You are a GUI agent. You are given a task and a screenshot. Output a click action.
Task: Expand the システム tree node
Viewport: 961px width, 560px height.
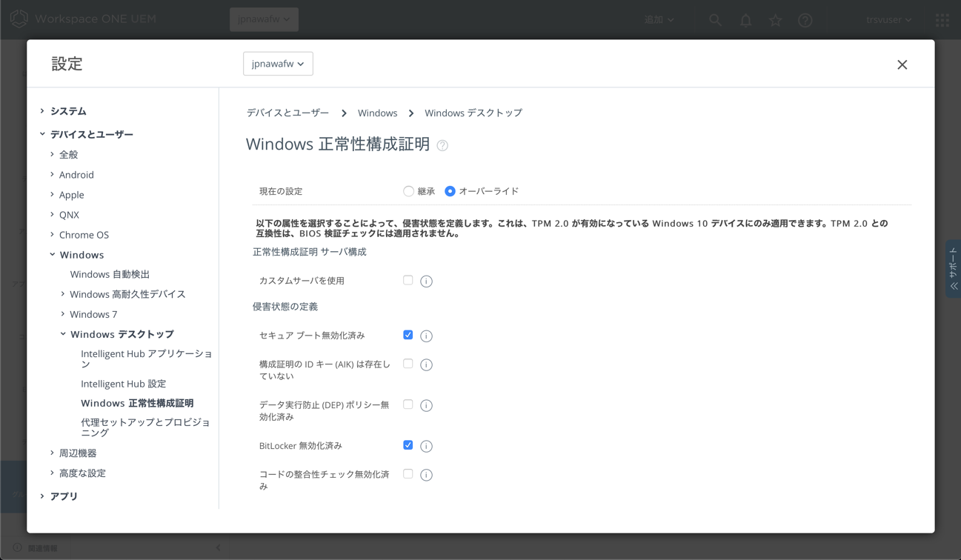[42, 111]
